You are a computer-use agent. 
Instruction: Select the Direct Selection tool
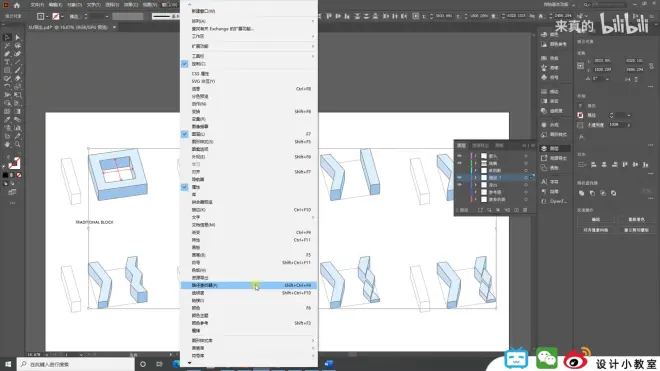tap(17, 37)
